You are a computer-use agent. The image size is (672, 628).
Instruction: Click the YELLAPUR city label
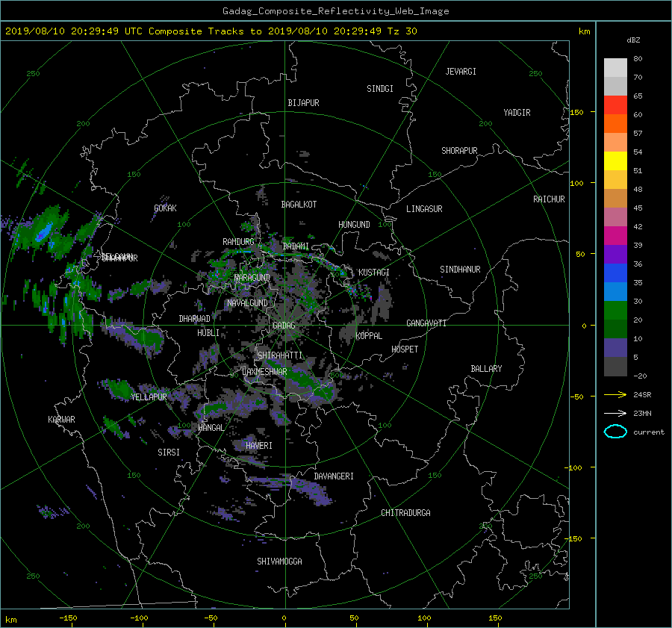tap(149, 397)
